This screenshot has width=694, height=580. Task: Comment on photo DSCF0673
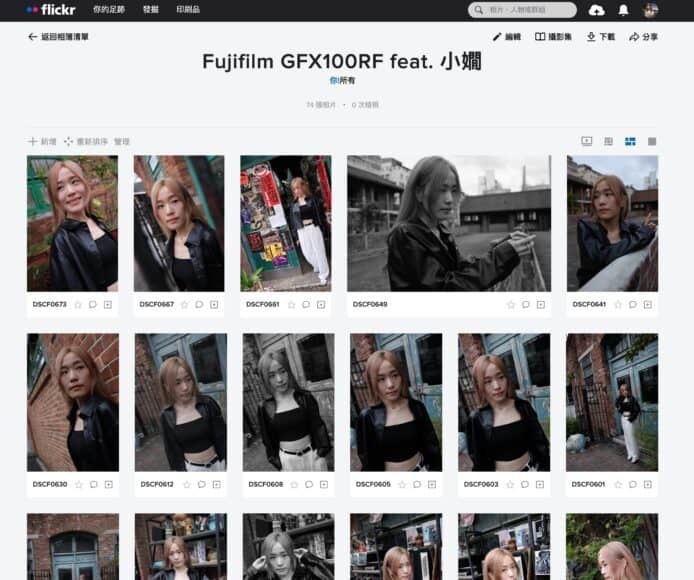93,304
